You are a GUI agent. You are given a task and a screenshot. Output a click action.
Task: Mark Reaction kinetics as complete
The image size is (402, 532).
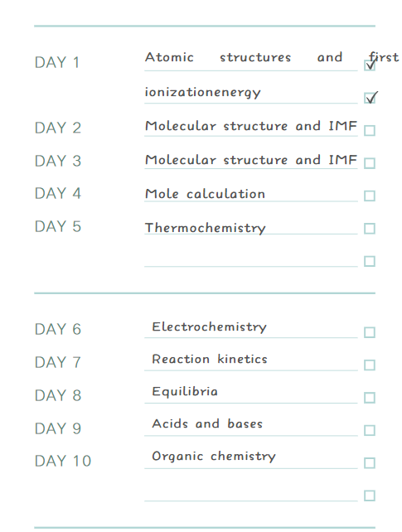point(370,365)
